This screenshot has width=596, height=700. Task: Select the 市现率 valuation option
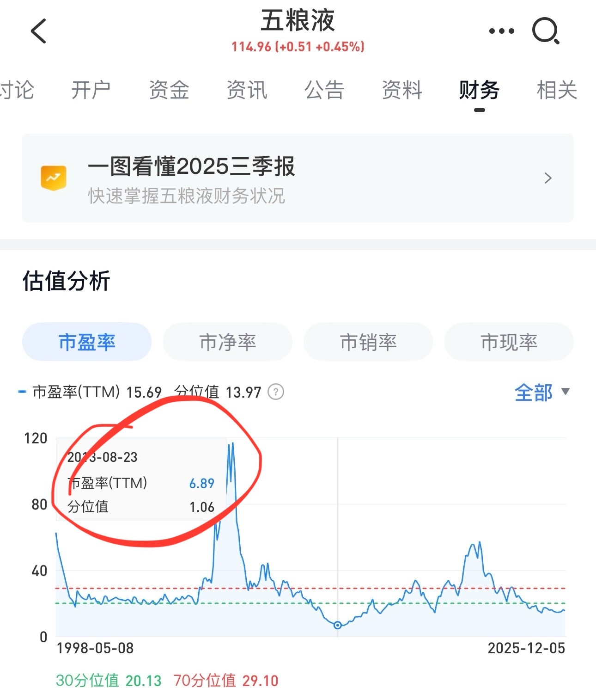tap(509, 342)
